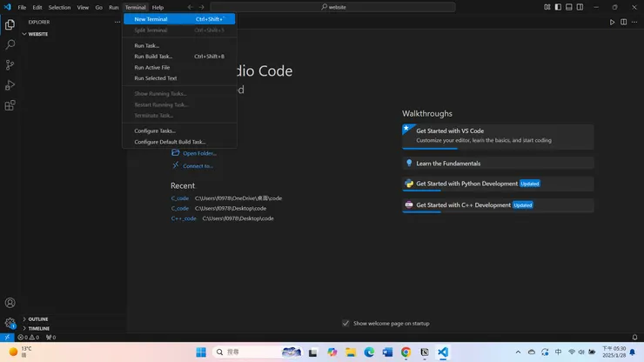Screen dimensions: 644x362
Task: Open the Source Control view
Action: (10, 65)
